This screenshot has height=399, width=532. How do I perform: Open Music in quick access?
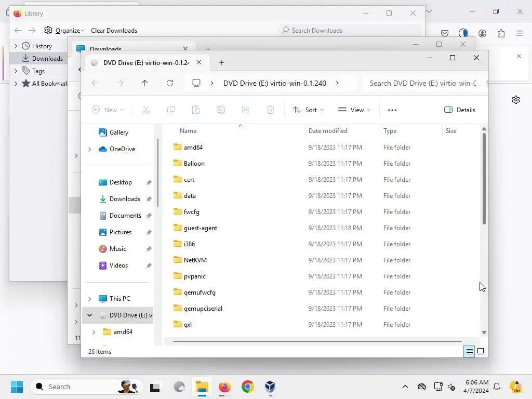point(118,249)
